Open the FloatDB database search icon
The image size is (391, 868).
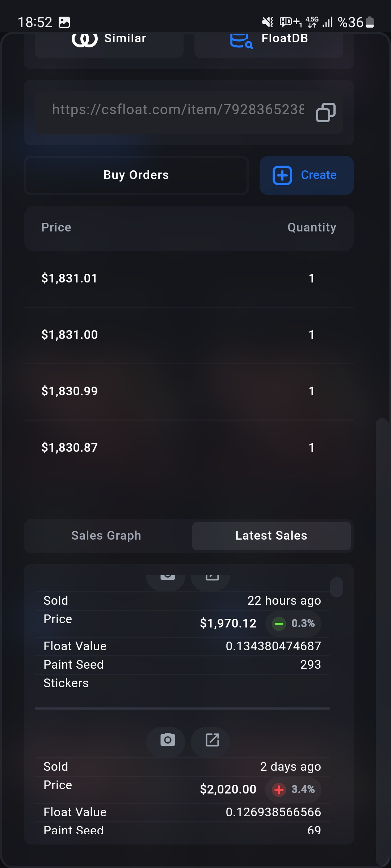[241, 41]
